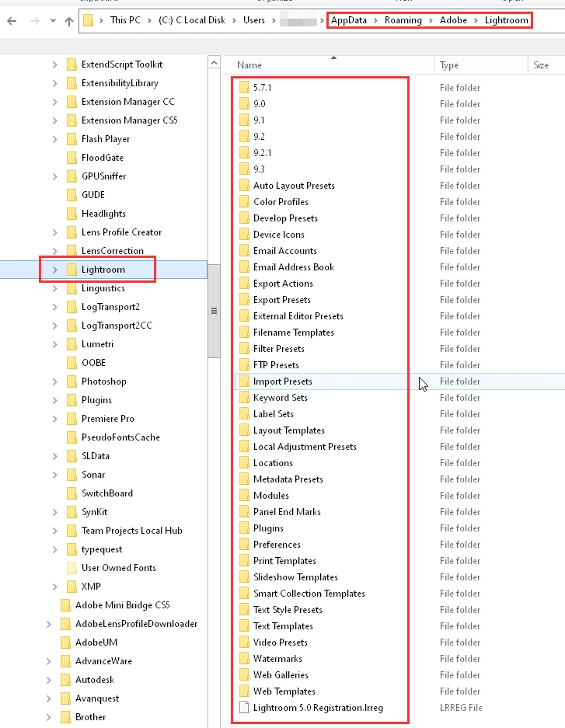Click the Export Presets folder icon
The height and width of the screenshot is (728, 565).
[x=244, y=299]
